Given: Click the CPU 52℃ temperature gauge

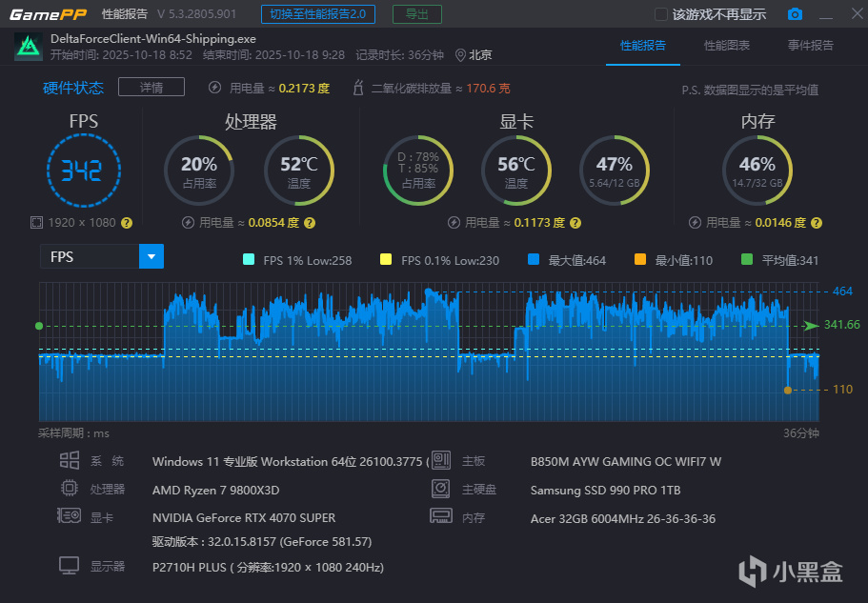Looking at the screenshot, I should click(x=299, y=171).
